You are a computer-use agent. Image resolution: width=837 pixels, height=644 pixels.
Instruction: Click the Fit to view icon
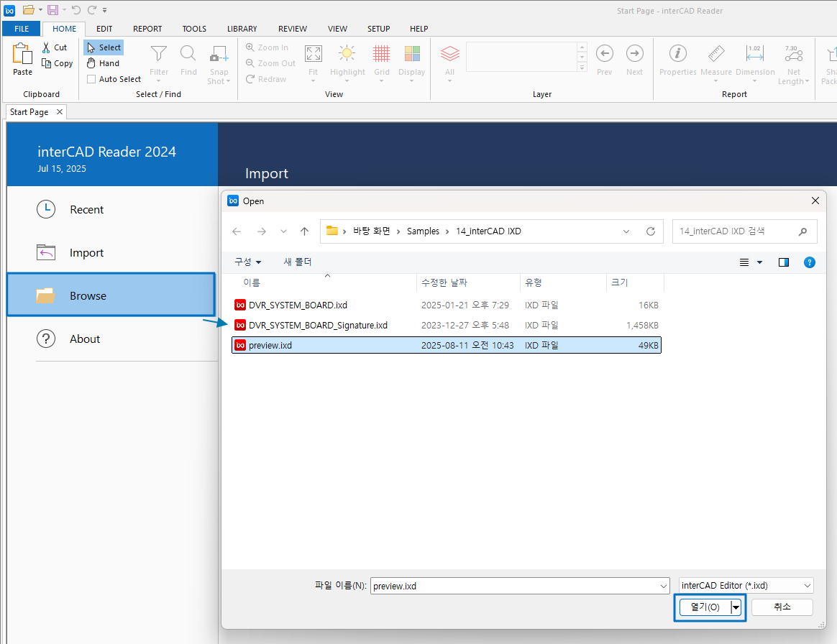point(314,54)
